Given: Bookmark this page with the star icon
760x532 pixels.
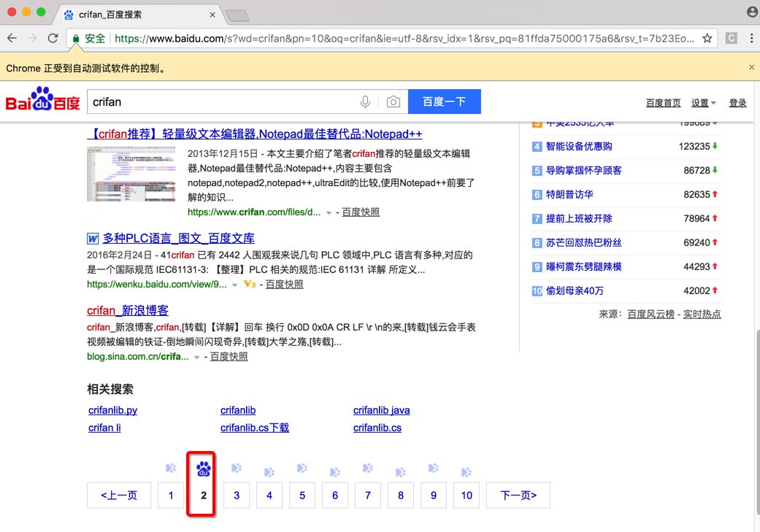Looking at the screenshot, I should pos(707,38).
